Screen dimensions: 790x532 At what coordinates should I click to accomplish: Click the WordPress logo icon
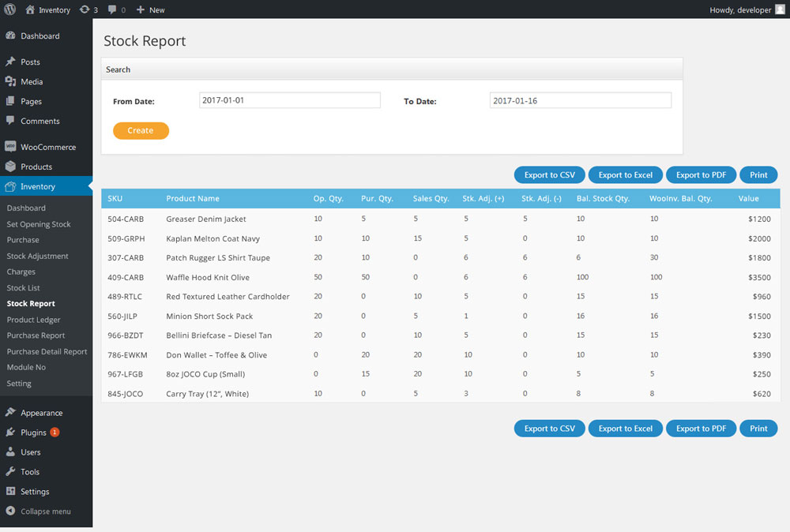tap(9, 9)
